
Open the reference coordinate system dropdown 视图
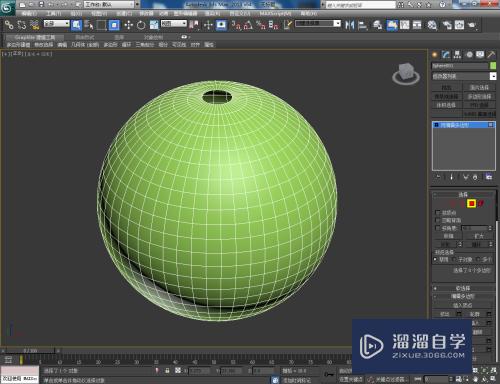coord(174,23)
